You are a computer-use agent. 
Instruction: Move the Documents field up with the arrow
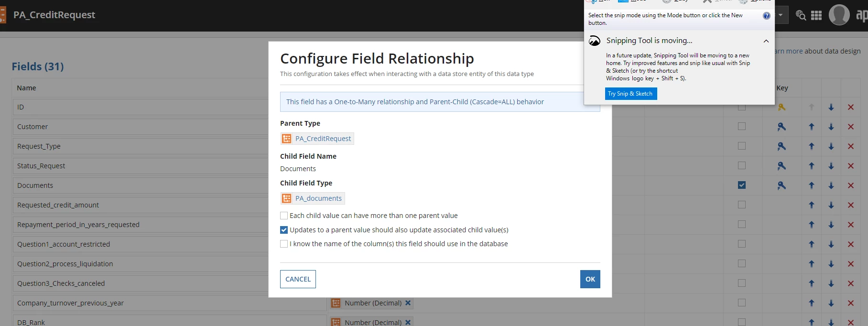click(811, 185)
